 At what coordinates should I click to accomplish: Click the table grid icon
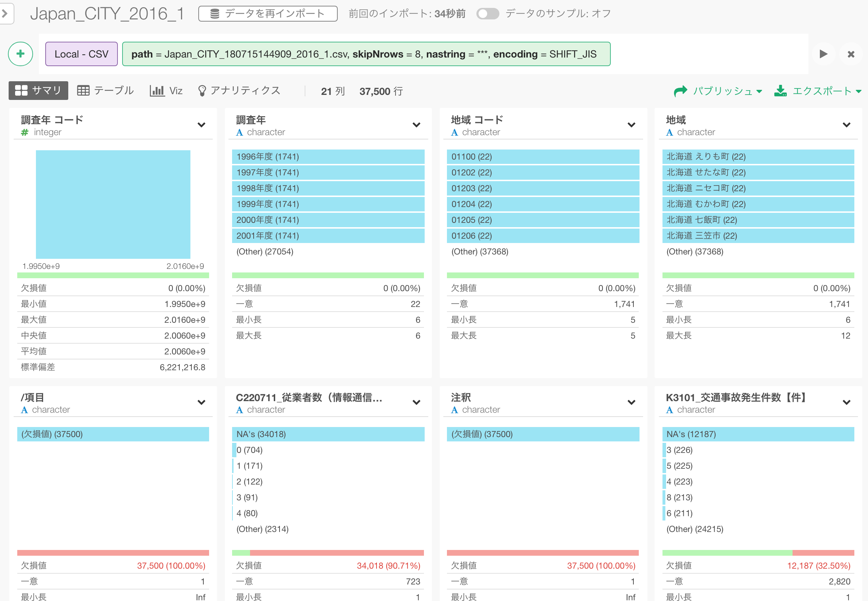click(83, 90)
